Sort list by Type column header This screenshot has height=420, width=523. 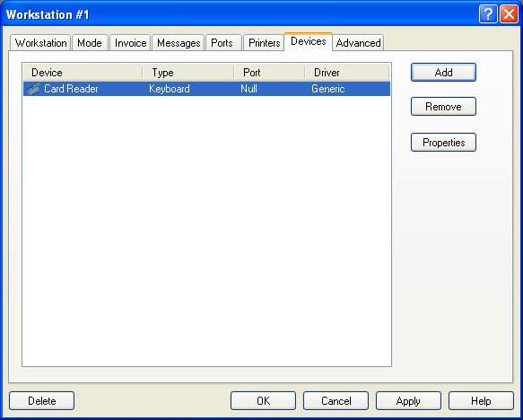(188, 73)
